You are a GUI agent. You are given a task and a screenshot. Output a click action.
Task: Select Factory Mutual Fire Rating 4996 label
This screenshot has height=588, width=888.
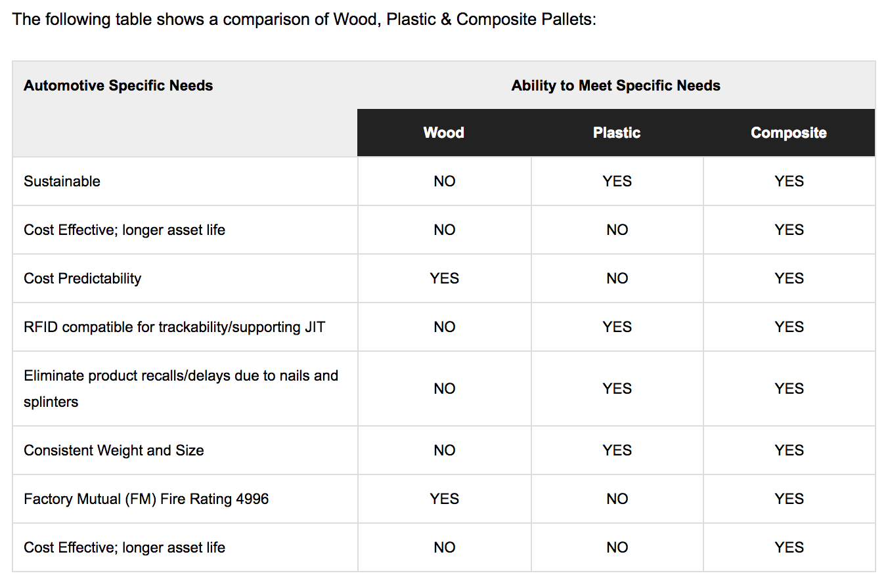tap(146, 499)
